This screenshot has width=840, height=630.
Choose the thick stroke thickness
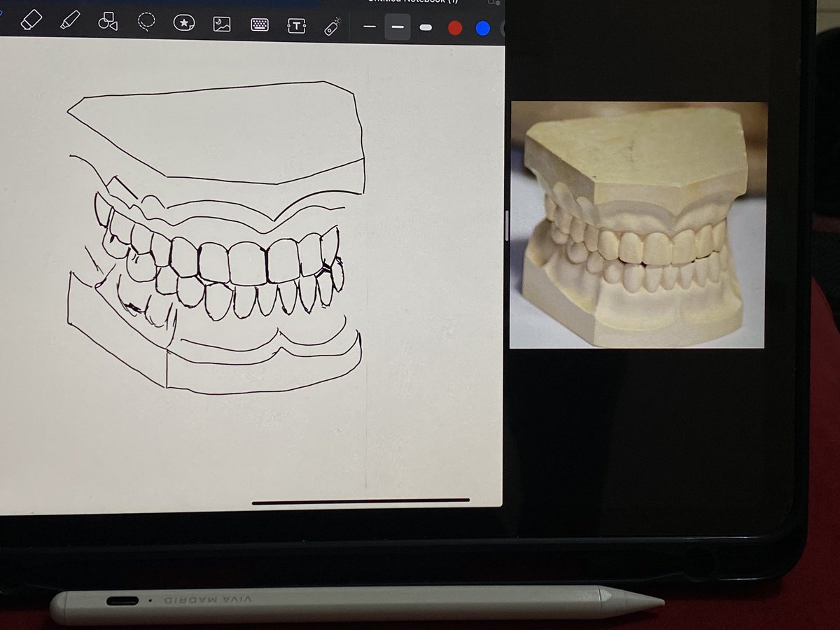coord(426,28)
